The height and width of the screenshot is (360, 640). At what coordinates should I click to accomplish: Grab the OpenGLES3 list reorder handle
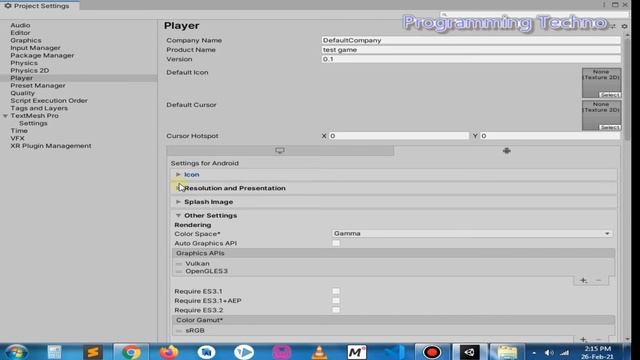pyautogui.click(x=179, y=271)
